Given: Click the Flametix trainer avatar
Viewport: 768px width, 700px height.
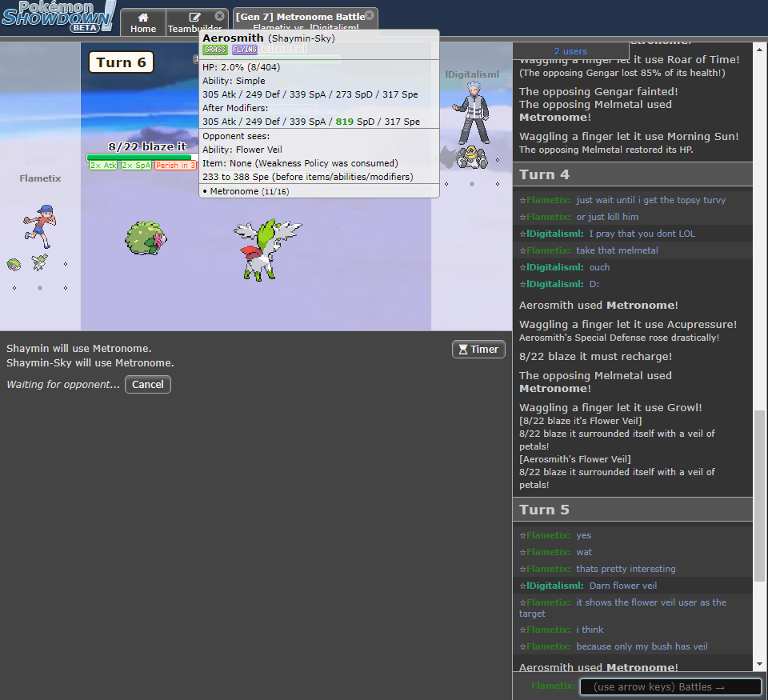Looking at the screenshot, I should tap(40, 227).
